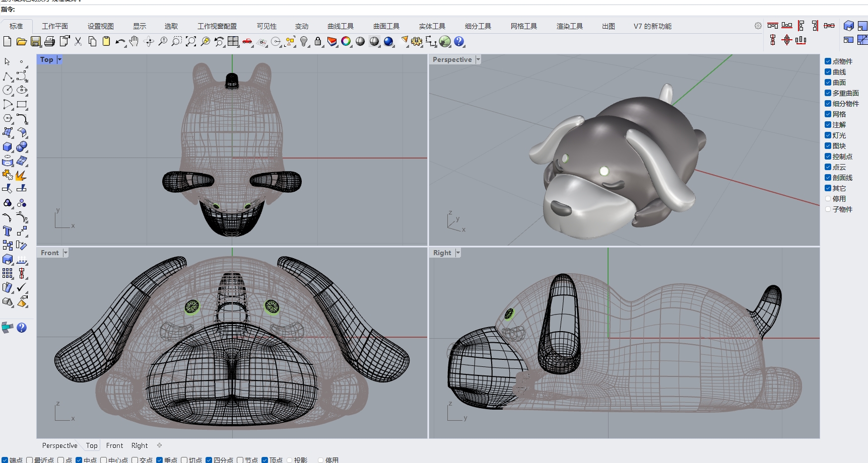Click the Join puzzle-piece icon

[x=8, y=175]
